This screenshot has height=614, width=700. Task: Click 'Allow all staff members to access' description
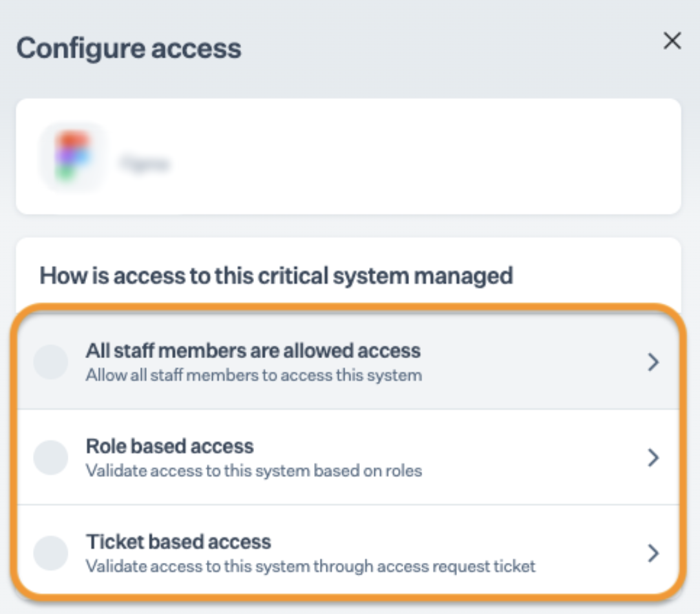(253, 375)
